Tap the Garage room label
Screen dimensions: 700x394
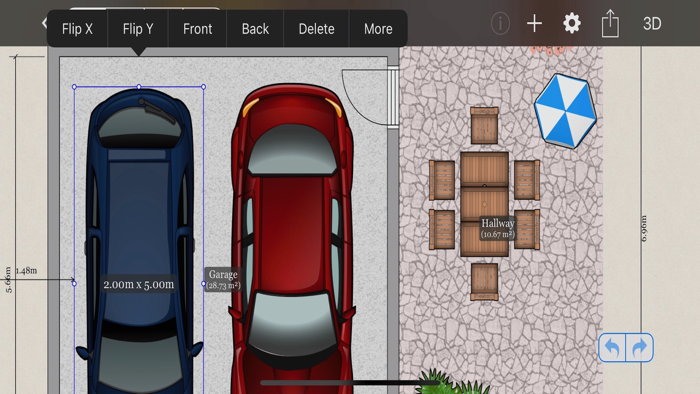point(223,280)
